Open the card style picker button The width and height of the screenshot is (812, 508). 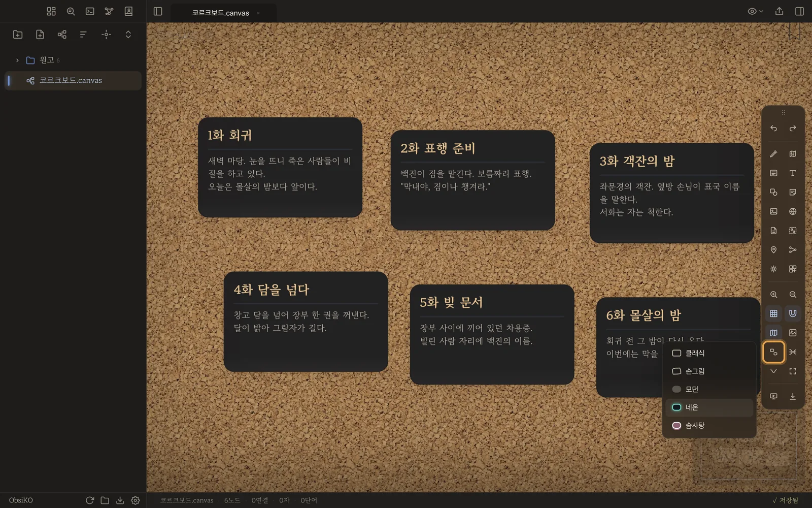pyautogui.click(x=773, y=352)
